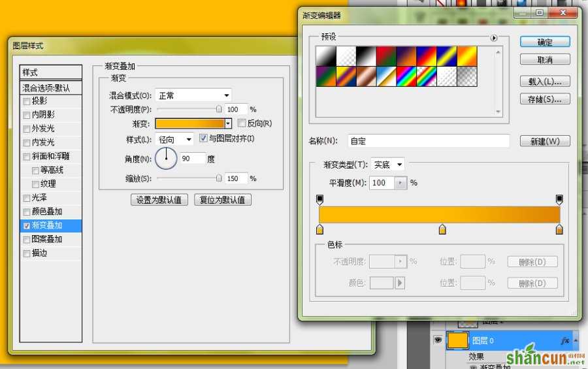Enable the 内阴影 checkbox
The width and height of the screenshot is (588, 369).
27,115
